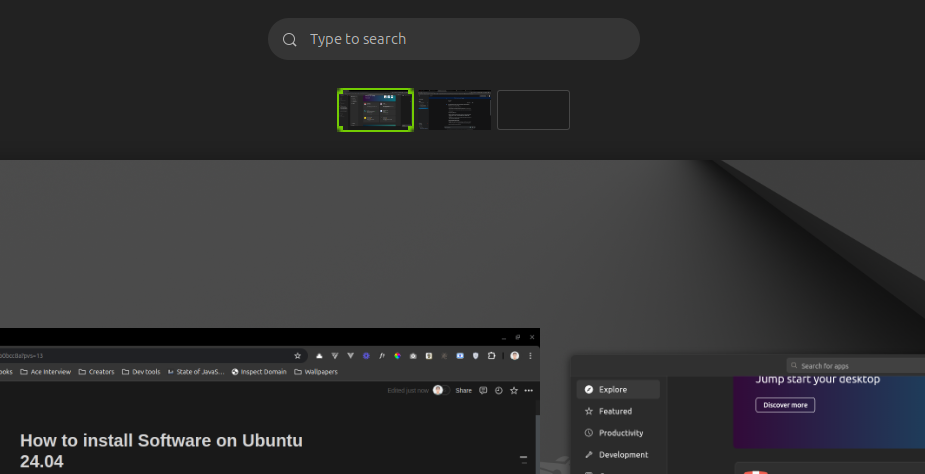Open the Ace Interview bookmark folder
The width and height of the screenshot is (925, 474).
point(45,372)
